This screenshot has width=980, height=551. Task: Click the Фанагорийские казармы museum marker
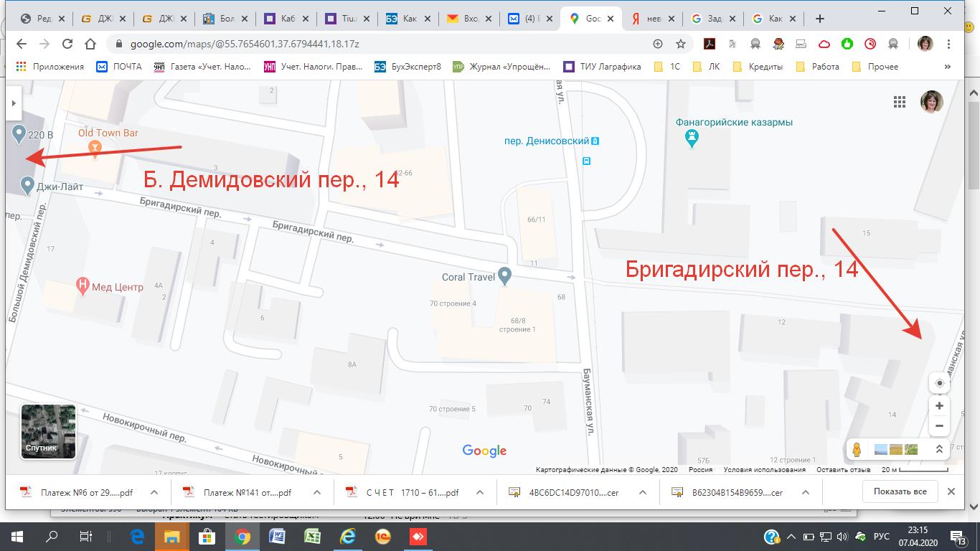click(x=692, y=138)
